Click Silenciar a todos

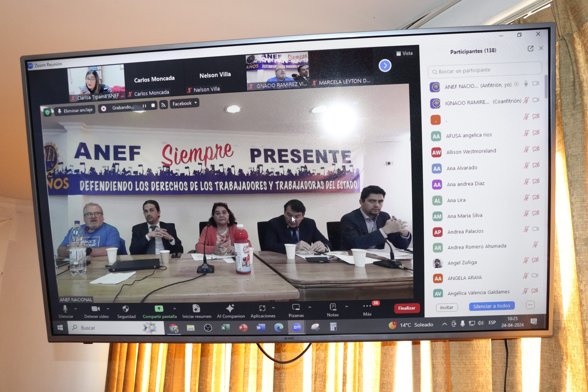[492, 306]
